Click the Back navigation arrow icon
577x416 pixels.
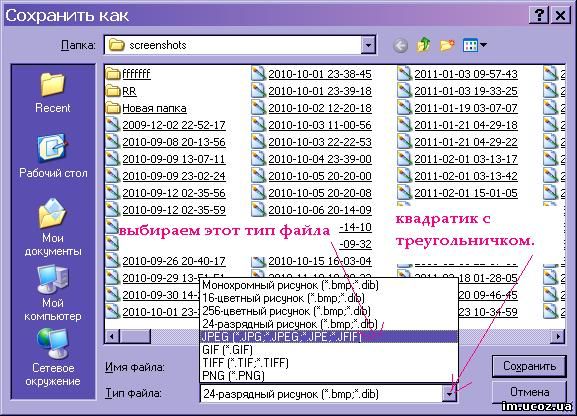[400, 46]
